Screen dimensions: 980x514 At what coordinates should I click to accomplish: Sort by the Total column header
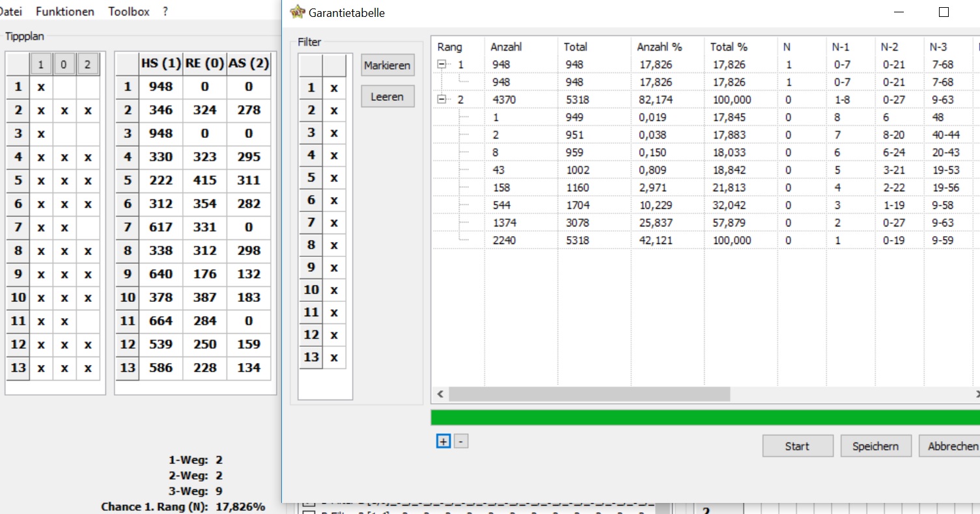click(x=594, y=47)
